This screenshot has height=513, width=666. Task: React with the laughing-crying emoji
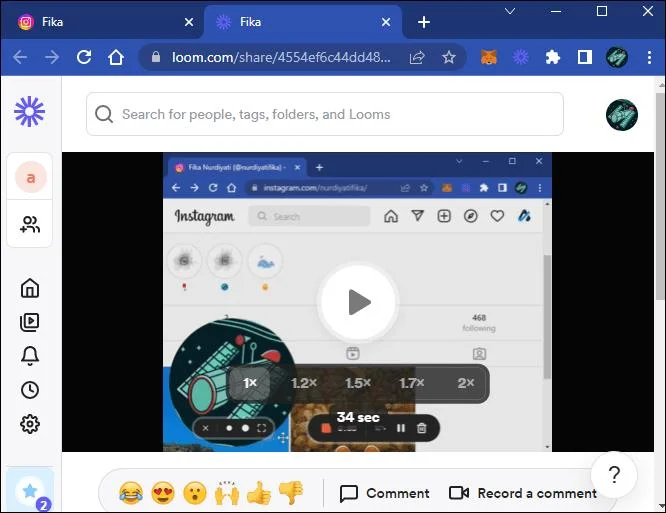pyautogui.click(x=131, y=493)
